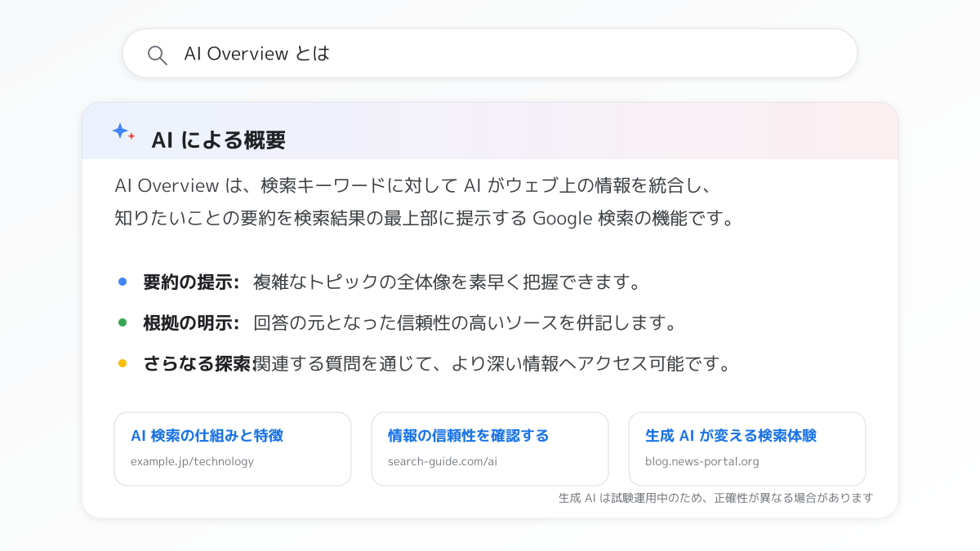This screenshot has width=980, height=551.
Task: Click the text 関連する質問を通じて、より深い情報へアクセス可能です
Action: [492, 364]
